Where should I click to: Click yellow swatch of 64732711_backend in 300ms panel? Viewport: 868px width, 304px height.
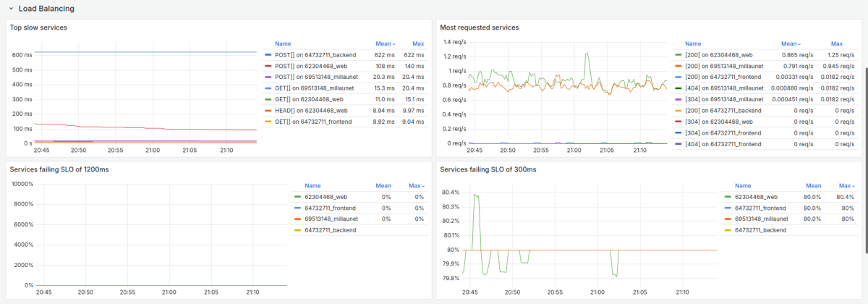pos(728,229)
